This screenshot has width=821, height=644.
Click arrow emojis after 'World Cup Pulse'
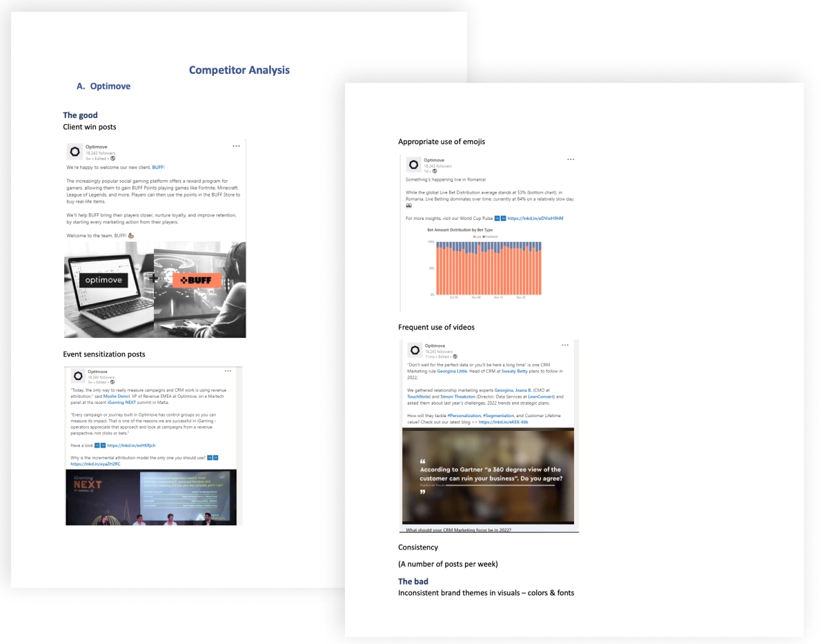point(500,219)
